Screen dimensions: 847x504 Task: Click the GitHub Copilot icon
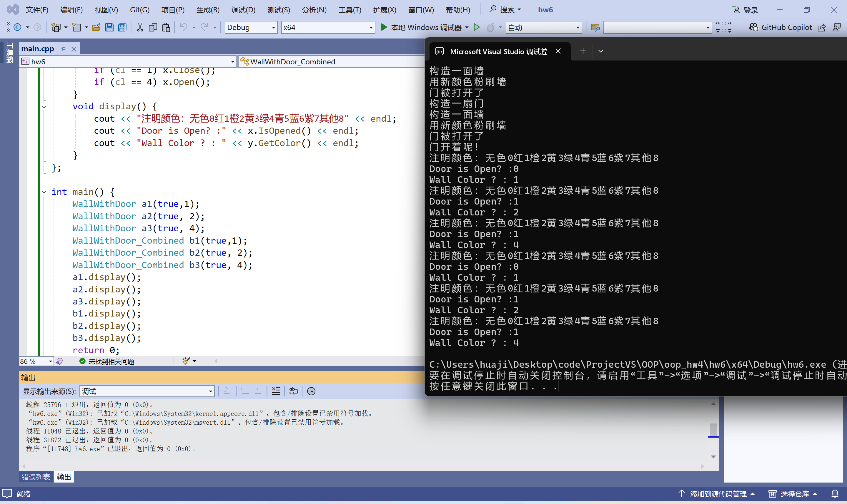pyautogui.click(x=753, y=28)
